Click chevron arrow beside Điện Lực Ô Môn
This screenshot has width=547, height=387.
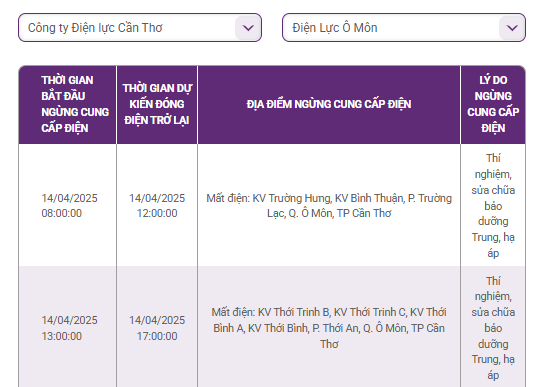[512, 28]
